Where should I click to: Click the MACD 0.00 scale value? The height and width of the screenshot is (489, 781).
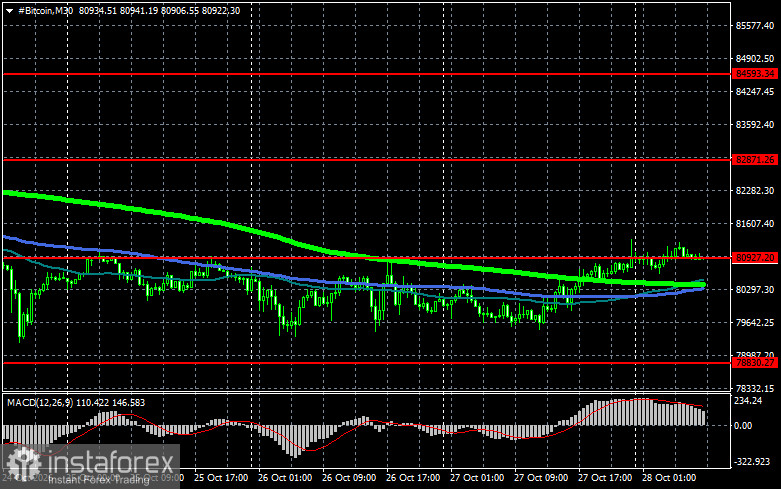point(743,426)
